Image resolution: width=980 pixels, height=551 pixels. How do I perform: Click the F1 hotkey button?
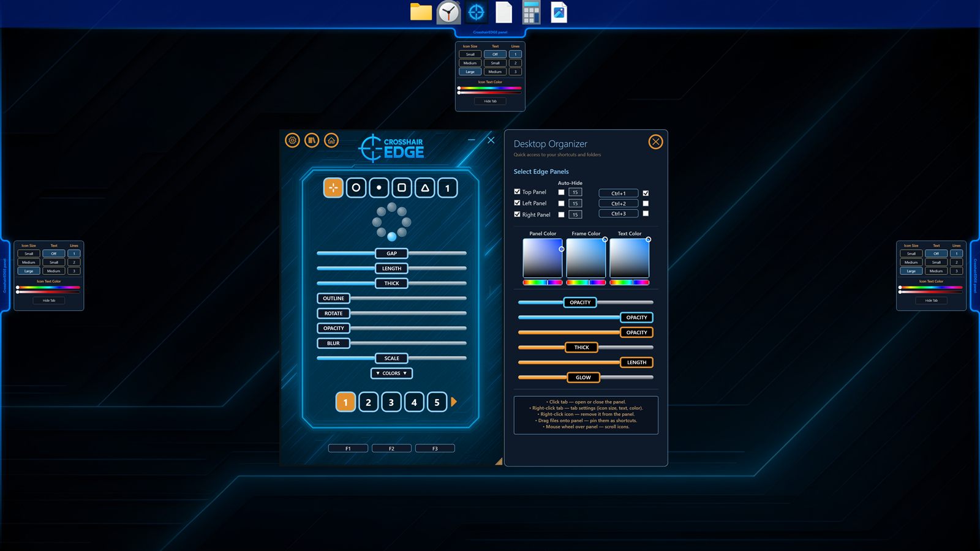(348, 448)
